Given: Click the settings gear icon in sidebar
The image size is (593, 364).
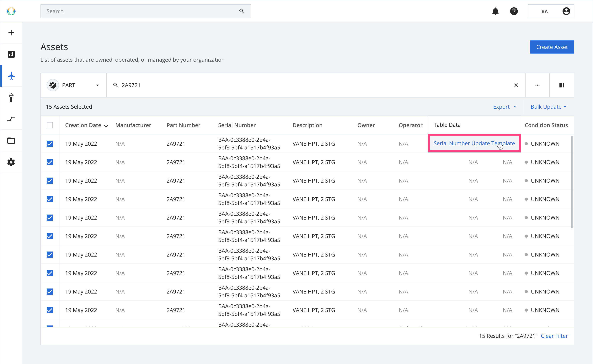Looking at the screenshot, I should (11, 162).
